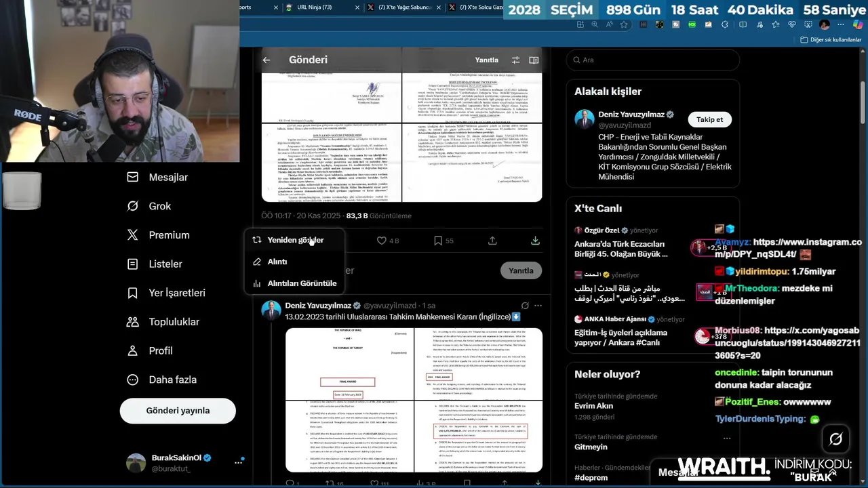
Task: Follow Deniz Yavuzyılmaz with Takip et
Action: tap(710, 120)
